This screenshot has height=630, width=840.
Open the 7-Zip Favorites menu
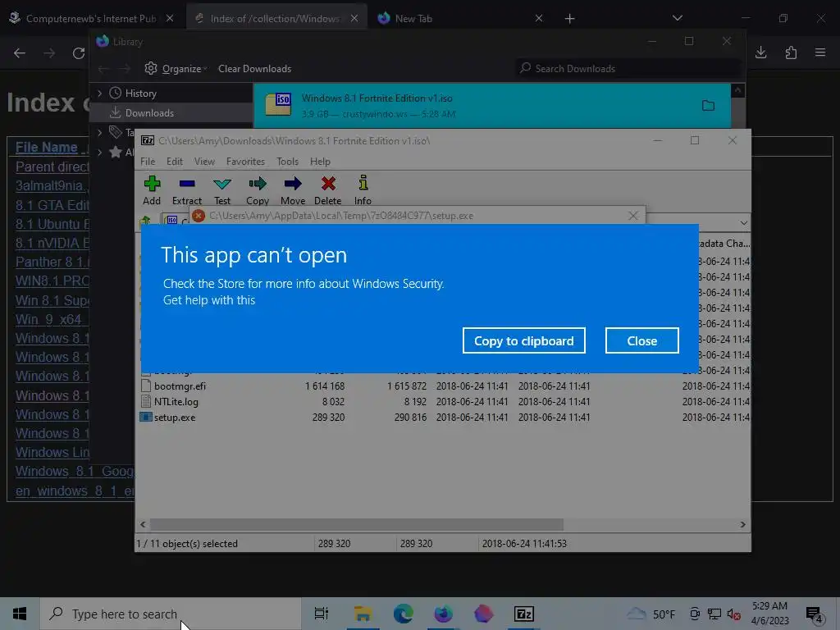[245, 162]
